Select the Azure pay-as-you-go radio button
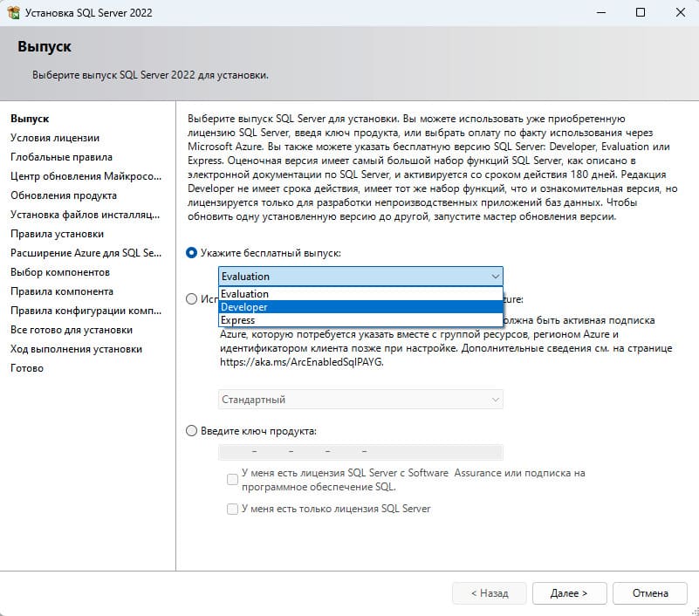The height and width of the screenshot is (616, 699). coord(191,298)
